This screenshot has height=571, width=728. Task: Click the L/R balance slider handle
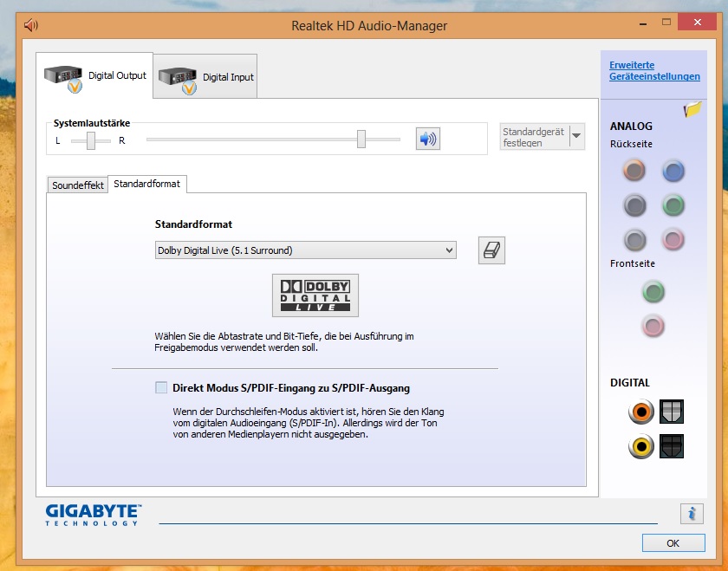pyautogui.click(x=91, y=140)
